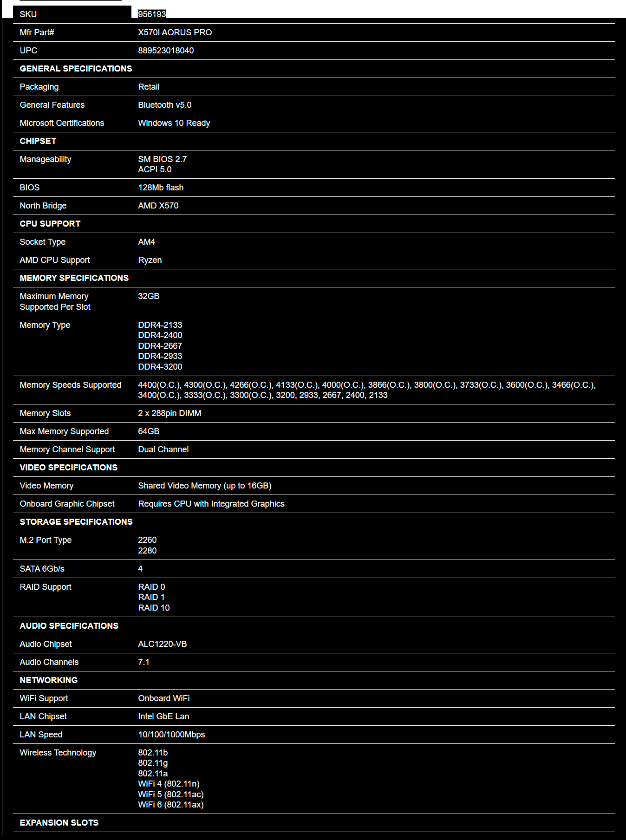Screen dimensions: 626x840
Task: Click DDR4-2133 in Memory Type
Action: coord(160,325)
